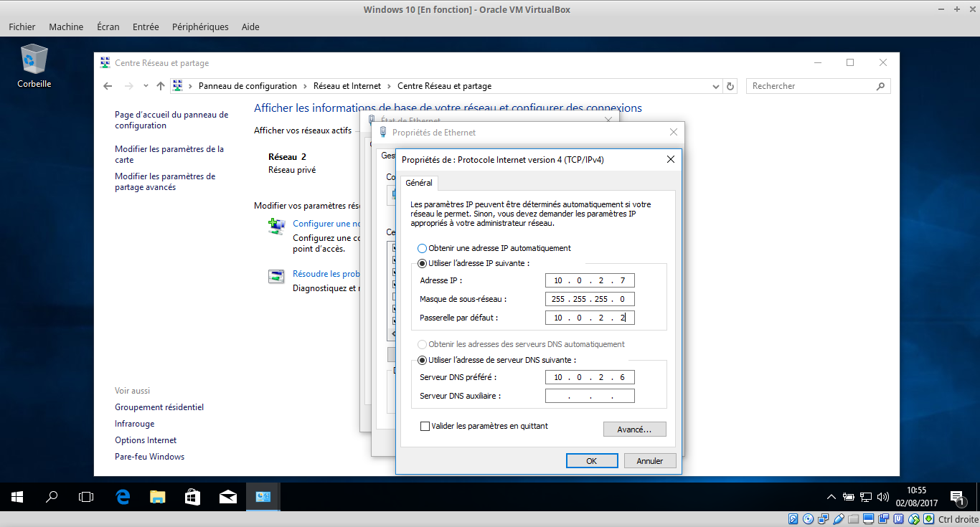Open the Écran menu
Viewport: 980px width, 527px height.
click(x=108, y=27)
